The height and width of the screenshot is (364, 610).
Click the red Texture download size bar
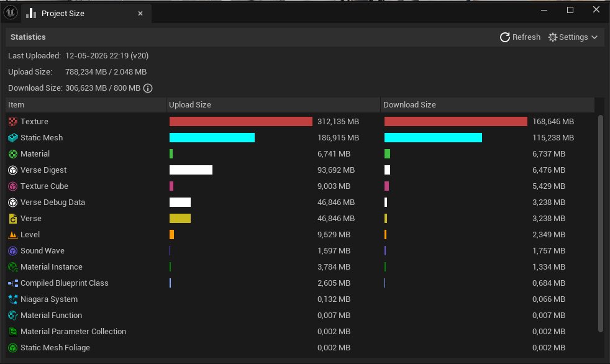coord(455,121)
